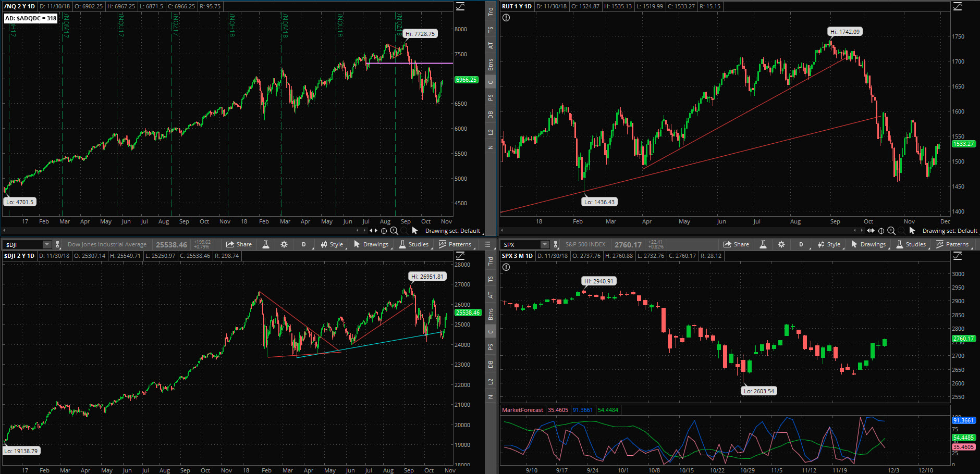Open the D timeframe menu on $DJI toolbar
The height and width of the screenshot is (474, 980).
(304, 244)
